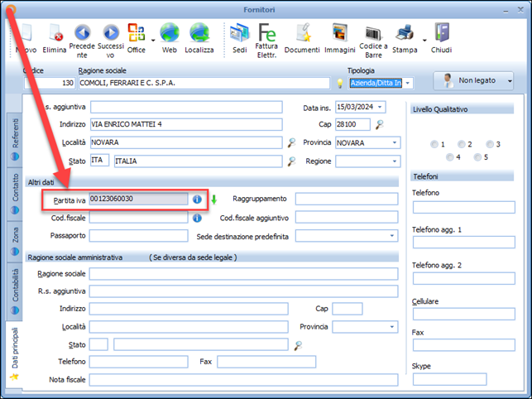532x399 pixels.
Task: Click the R.s. aggiuntiva administrative field
Action: [243, 291]
